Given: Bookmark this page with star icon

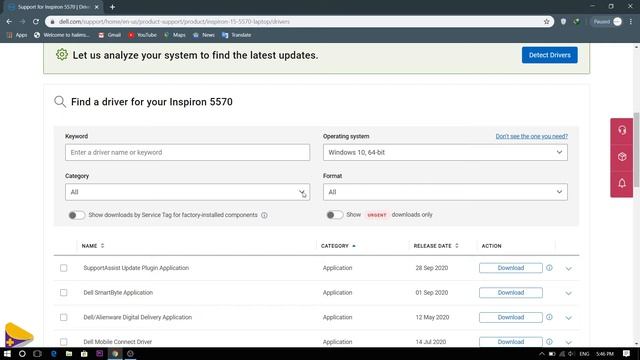Looking at the screenshot, I should coord(547,22).
